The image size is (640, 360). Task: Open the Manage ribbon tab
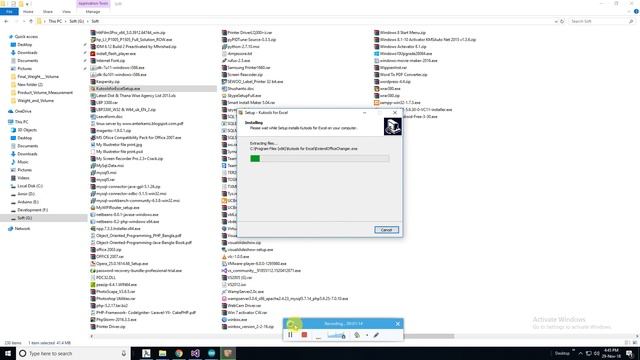[x=93, y=11]
